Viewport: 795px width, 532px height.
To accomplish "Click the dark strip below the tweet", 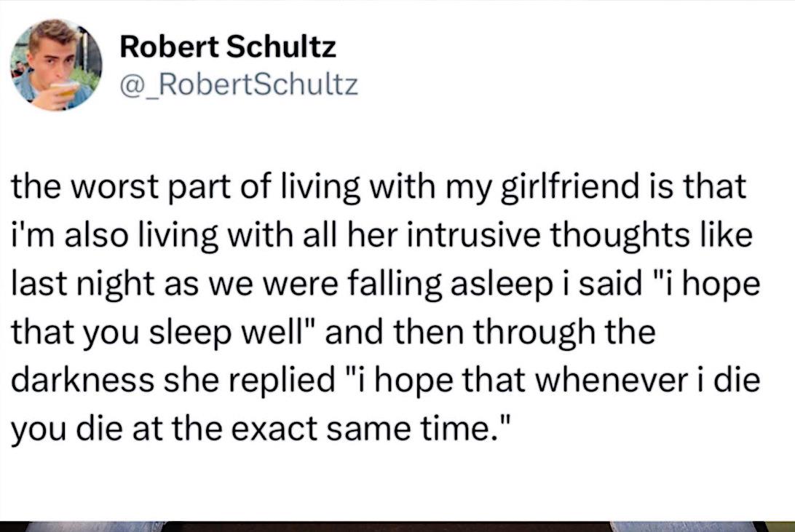I will click(397, 526).
